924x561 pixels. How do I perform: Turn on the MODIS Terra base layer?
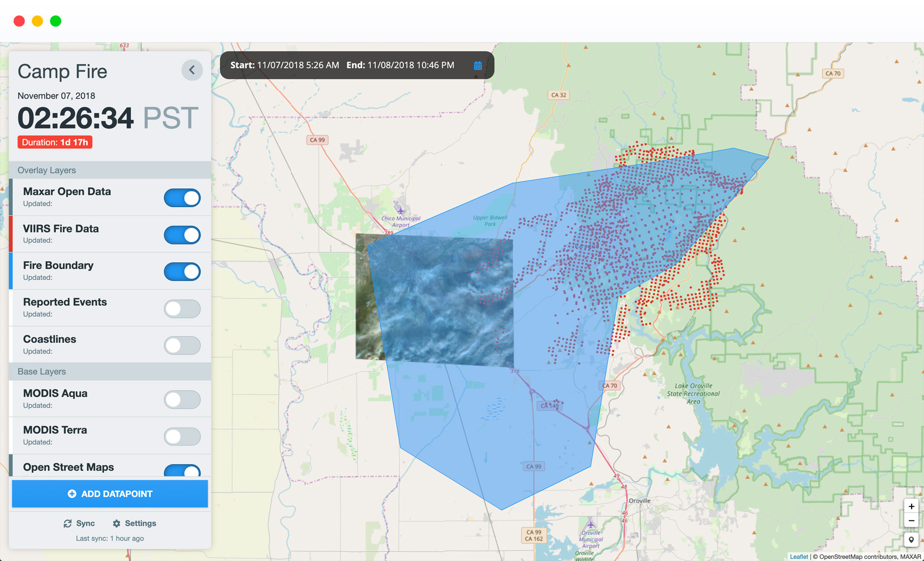pyautogui.click(x=182, y=436)
